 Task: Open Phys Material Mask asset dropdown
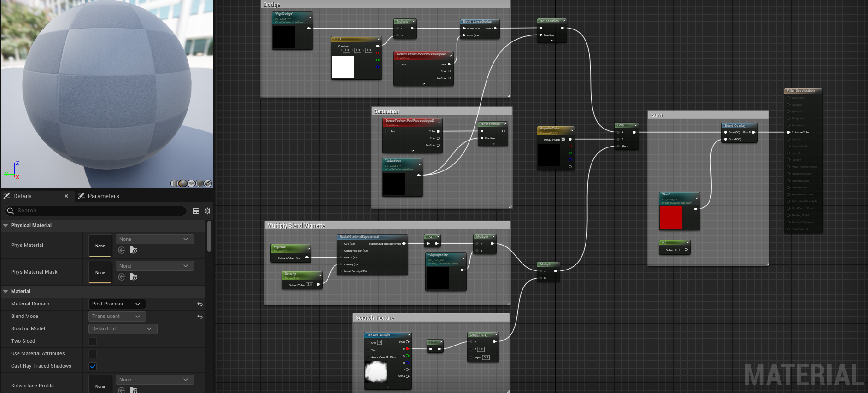click(154, 266)
